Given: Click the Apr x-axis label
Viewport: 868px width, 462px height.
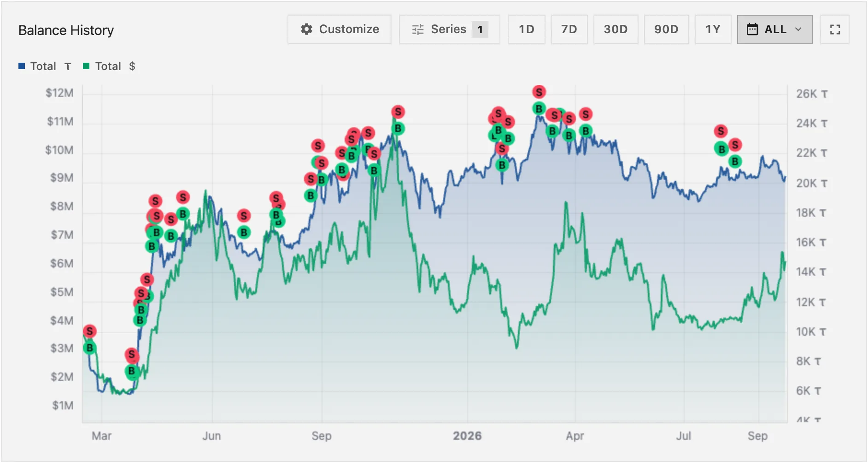Looking at the screenshot, I should pos(575,436).
